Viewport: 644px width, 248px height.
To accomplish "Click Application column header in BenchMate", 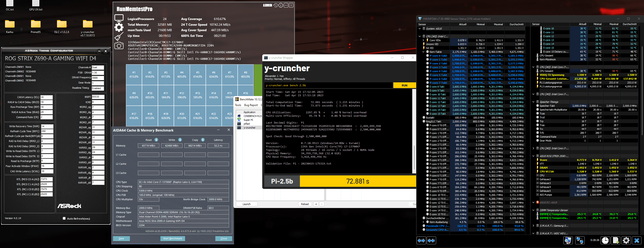I will 249,112.
